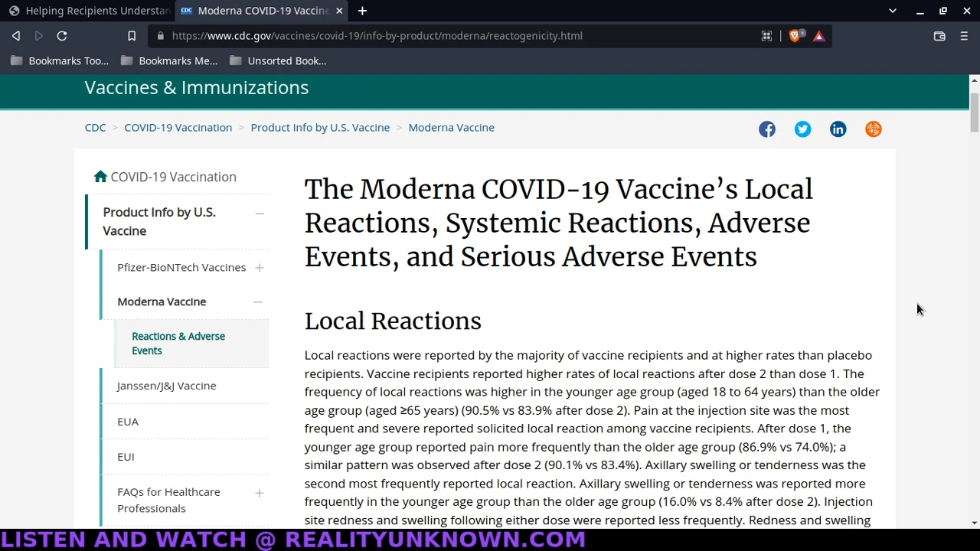The height and width of the screenshot is (551, 980).
Task: Click the scrollbar down arrow
Action: coord(974,523)
